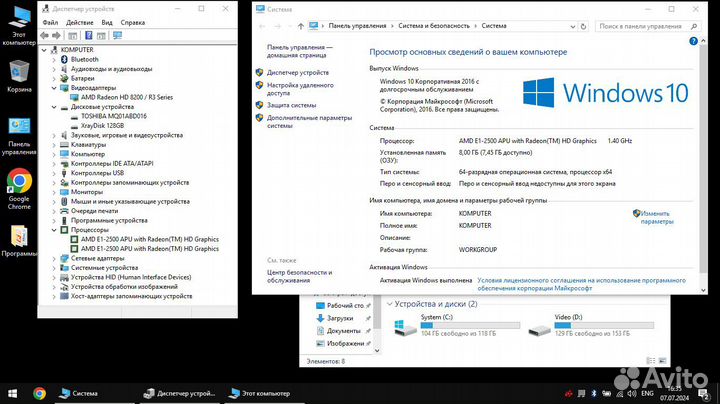The width and height of the screenshot is (720, 404).
Task: Click the Chrome icon in the taskbar
Action: coord(39,394)
